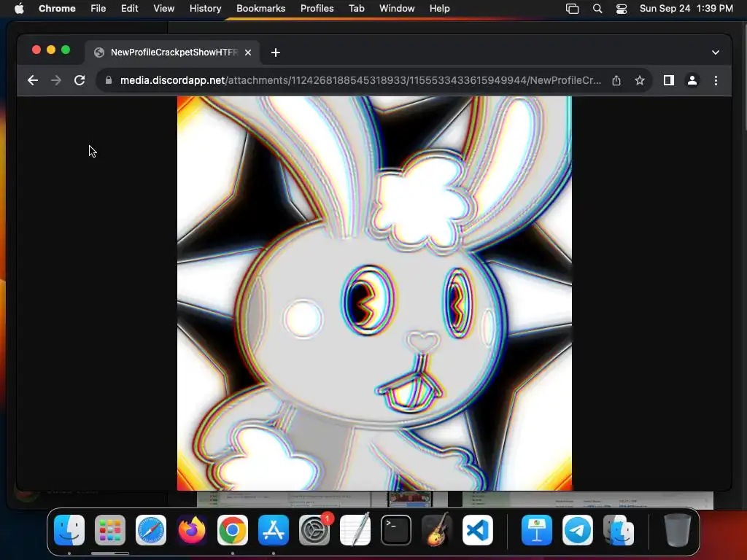Open Telegram from the Dock

(578, 530)
